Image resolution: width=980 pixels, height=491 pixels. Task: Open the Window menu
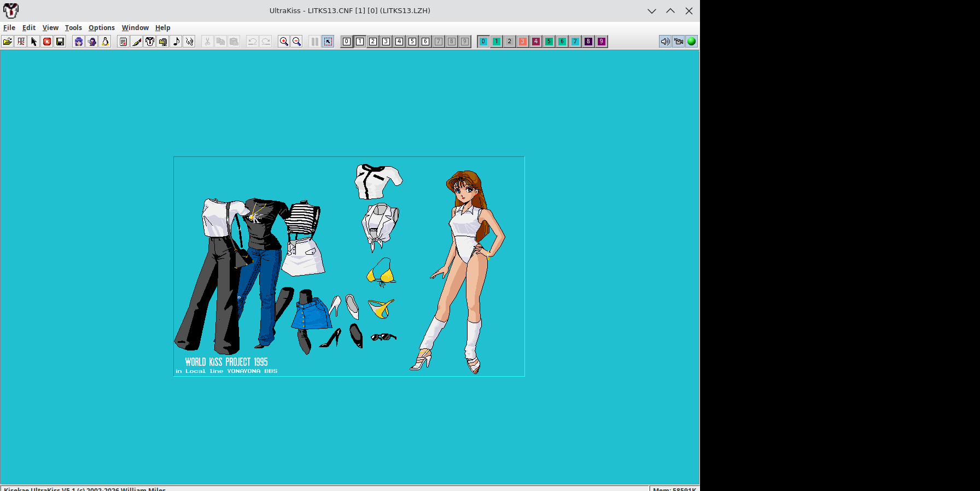point(135,28)
